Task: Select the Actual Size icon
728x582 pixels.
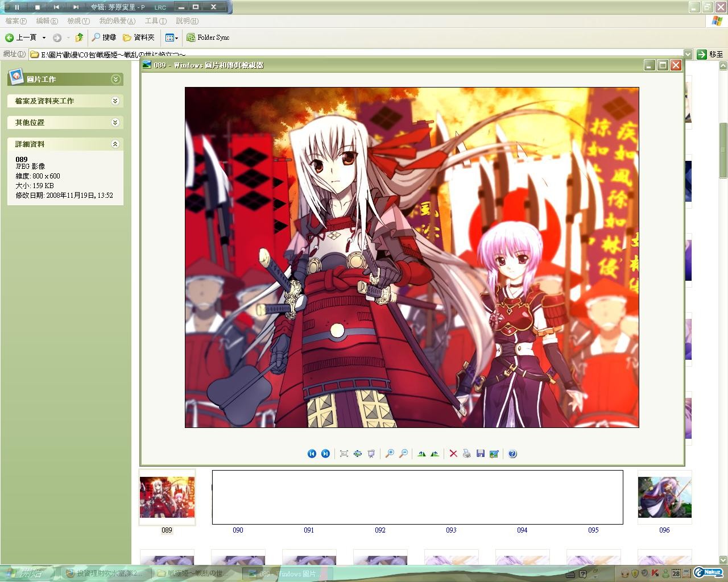Action: [358, 454]
